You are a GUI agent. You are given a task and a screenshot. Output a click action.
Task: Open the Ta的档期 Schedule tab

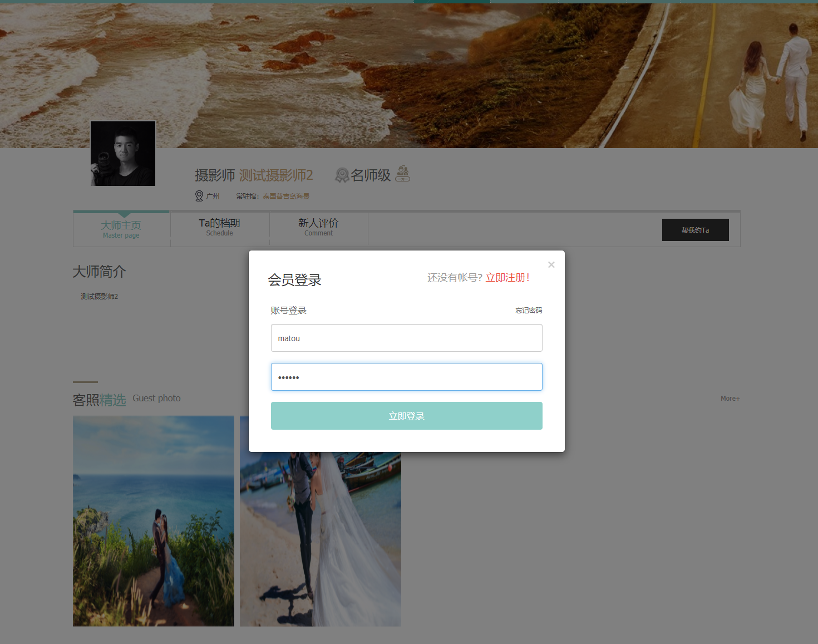click(220, 227)
